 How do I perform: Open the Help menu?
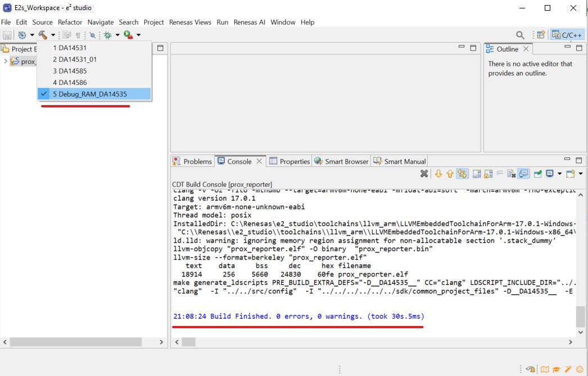[x=307, y=22]
